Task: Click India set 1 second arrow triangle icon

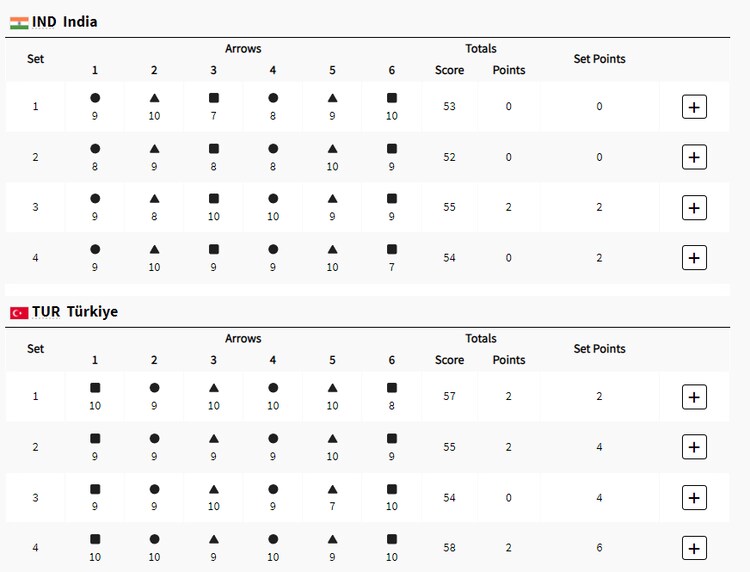Action: (x=154, y=98)
